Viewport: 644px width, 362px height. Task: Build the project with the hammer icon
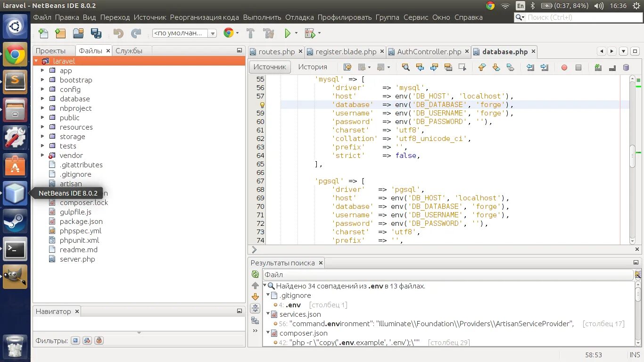pyautogui.click(x=250, y=33)
